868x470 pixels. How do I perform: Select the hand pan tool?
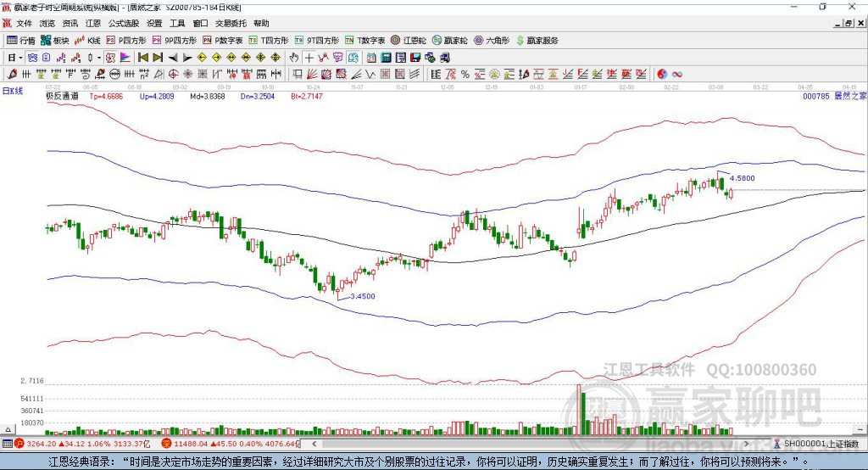tap(293, 58)
